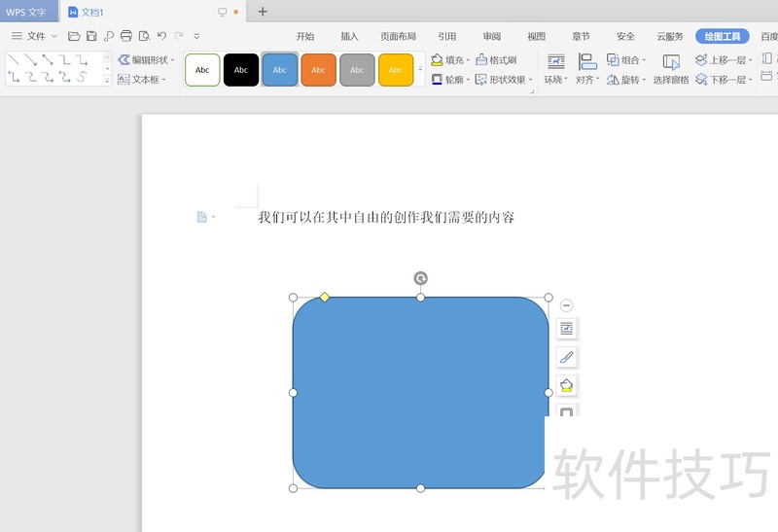Viewport: 778px width, 532px height.
Task: Open the 文件 menu
Action: click(35, 36)
